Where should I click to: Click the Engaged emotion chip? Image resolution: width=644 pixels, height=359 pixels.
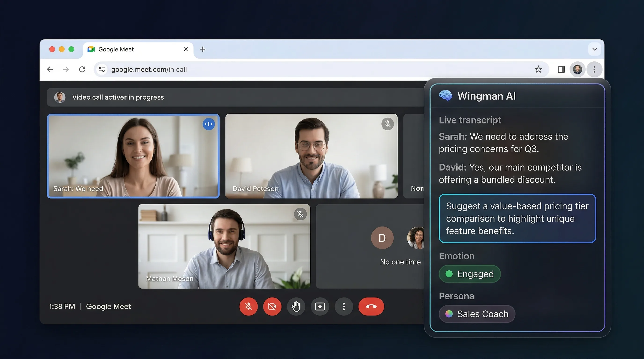point(469,274)
